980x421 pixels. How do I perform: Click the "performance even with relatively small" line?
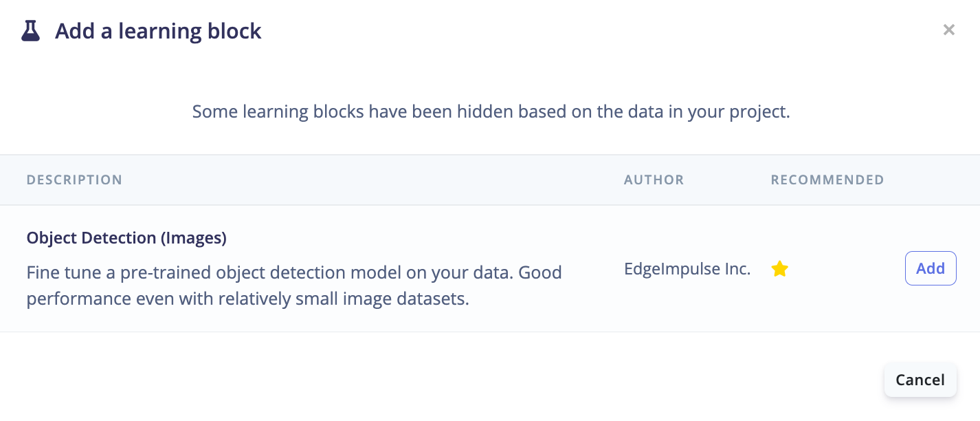click(x=247, y=300)
